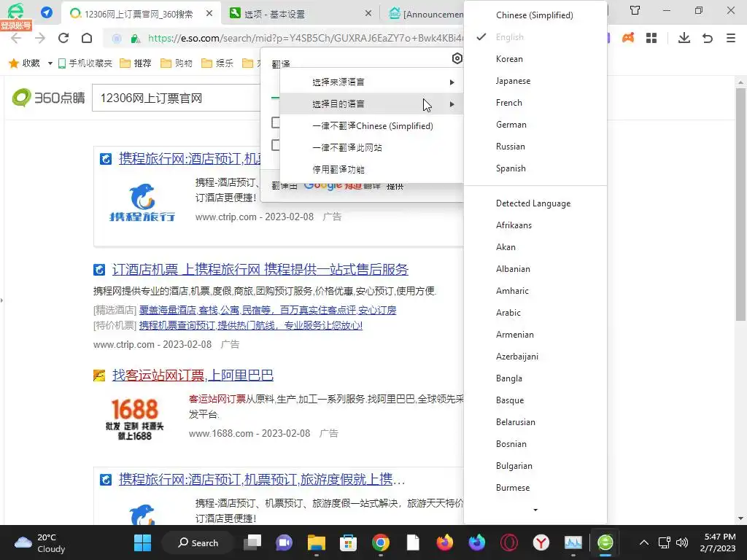The image size is (747, 560).
Task: Switch to the 选项 - 基本设置 tab
Action: point(300,14)
